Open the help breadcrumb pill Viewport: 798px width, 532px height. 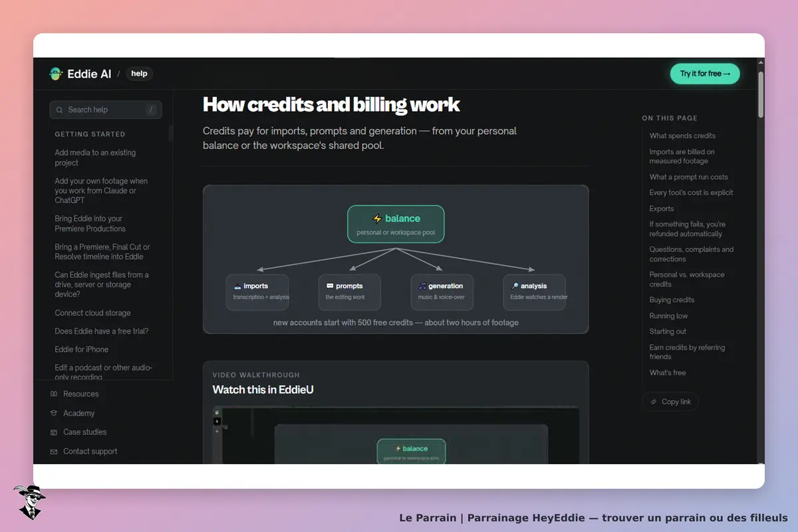tap(139, 74)
